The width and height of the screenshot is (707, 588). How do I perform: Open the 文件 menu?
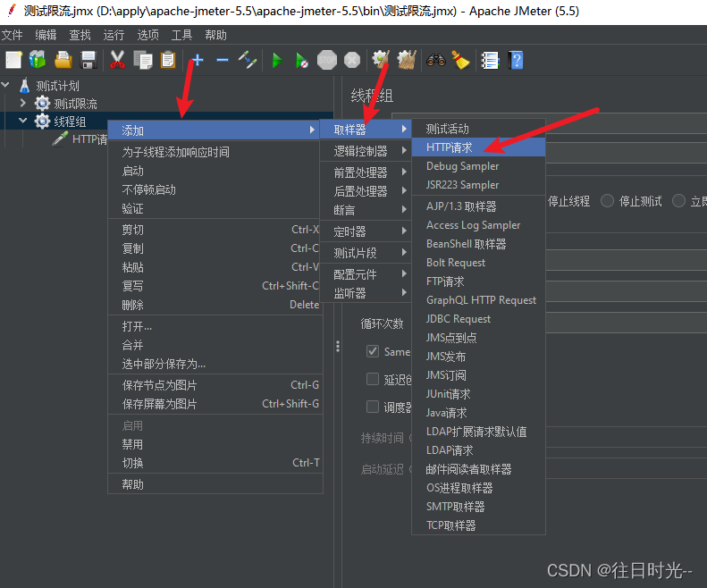click(13, 35)
